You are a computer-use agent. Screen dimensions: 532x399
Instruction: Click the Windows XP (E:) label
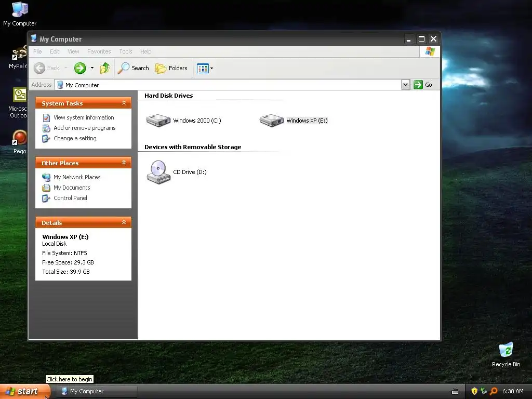tap(307, 121)
